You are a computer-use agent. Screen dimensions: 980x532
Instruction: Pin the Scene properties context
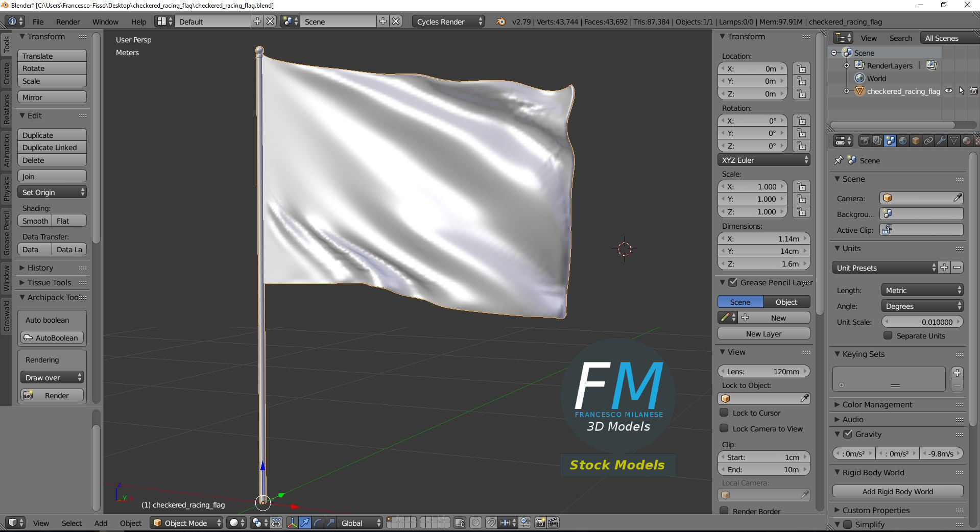838,160
